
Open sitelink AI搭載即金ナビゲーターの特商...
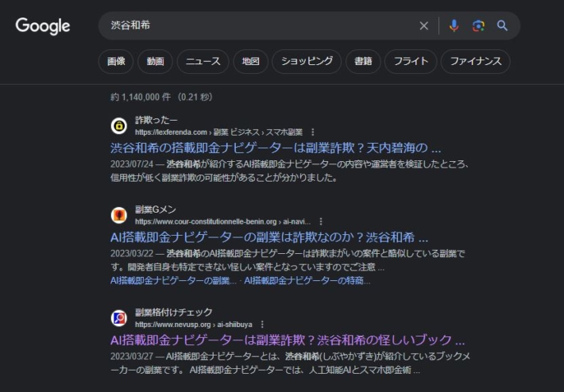[x=307, y=281]
